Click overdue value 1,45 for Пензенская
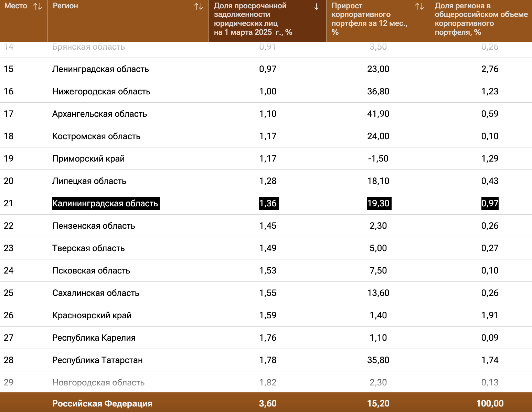Viewport: 532px width, 412px height. pos(268,226)
